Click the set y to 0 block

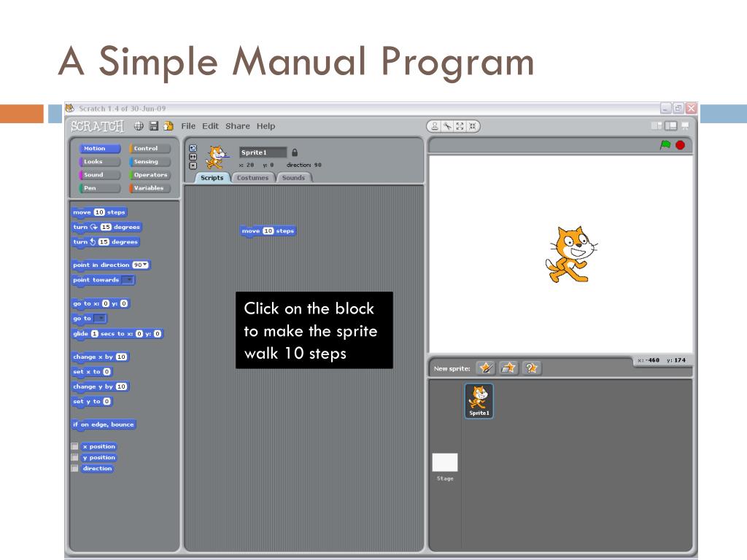92,402
